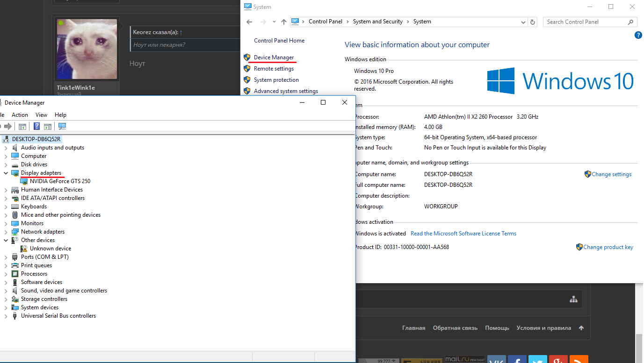The image size is (644, 363).
Task: Select the Unknown device warning icon
Action: pyautogui.click(x=24, y=249)
